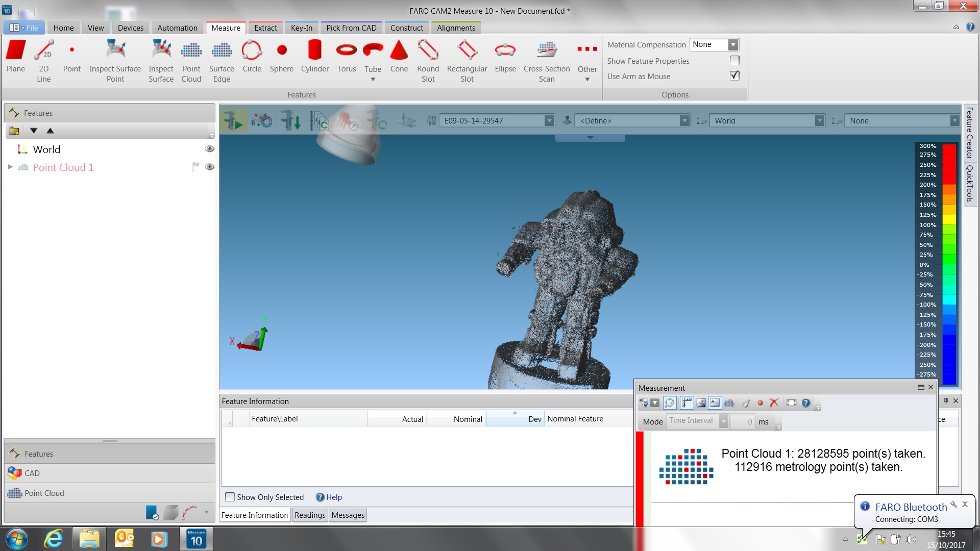The height and width of the screenshot is (551, 980).
Task: Open the E09-05-14-29547 probe dropdown
Action: (x=549, y=121)
